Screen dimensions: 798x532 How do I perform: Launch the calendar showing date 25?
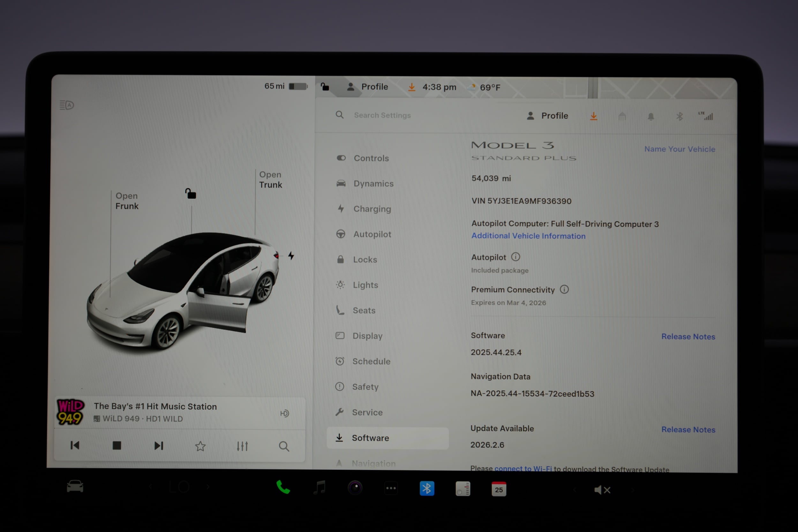click(498, 489)
